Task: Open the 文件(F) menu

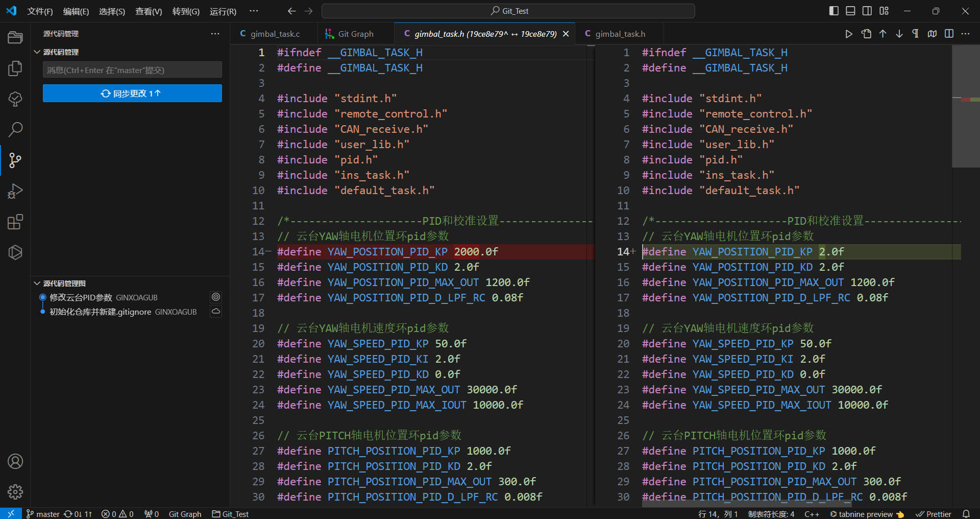Action: click(40, 11)
